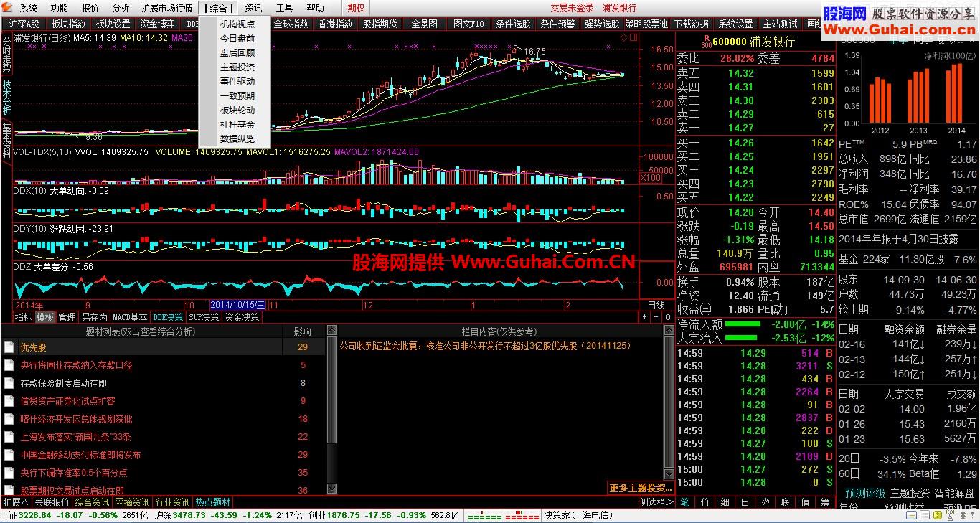Image resolution: width=980 pixels, height=523 pixels.
Task: Select the 值 tab in trade panel
Action: point(806,502)
